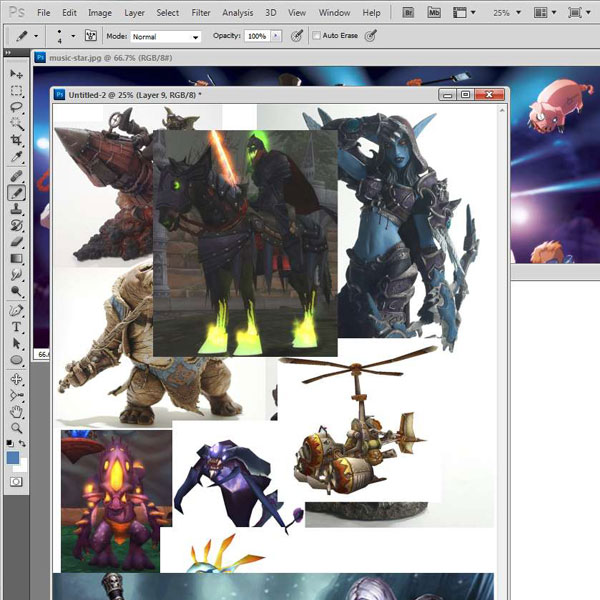
Task: Minimize the Untitled-2 document window
Action: (x=448, y=95)
